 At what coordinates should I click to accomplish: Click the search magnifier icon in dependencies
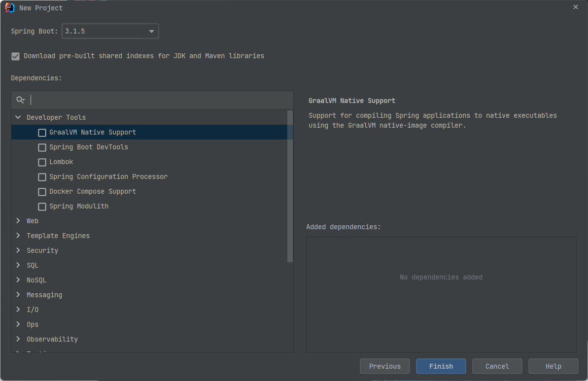tap(20, 100)
